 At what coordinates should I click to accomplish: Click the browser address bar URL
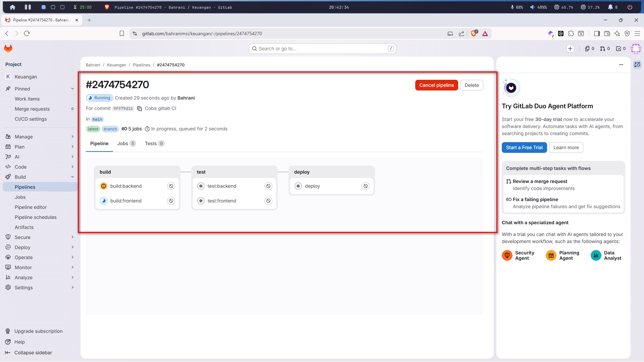coord(202,34)
